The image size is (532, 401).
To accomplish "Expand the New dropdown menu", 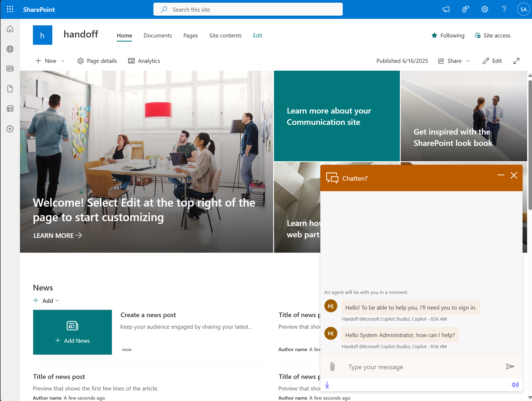I will click(50, 61).
